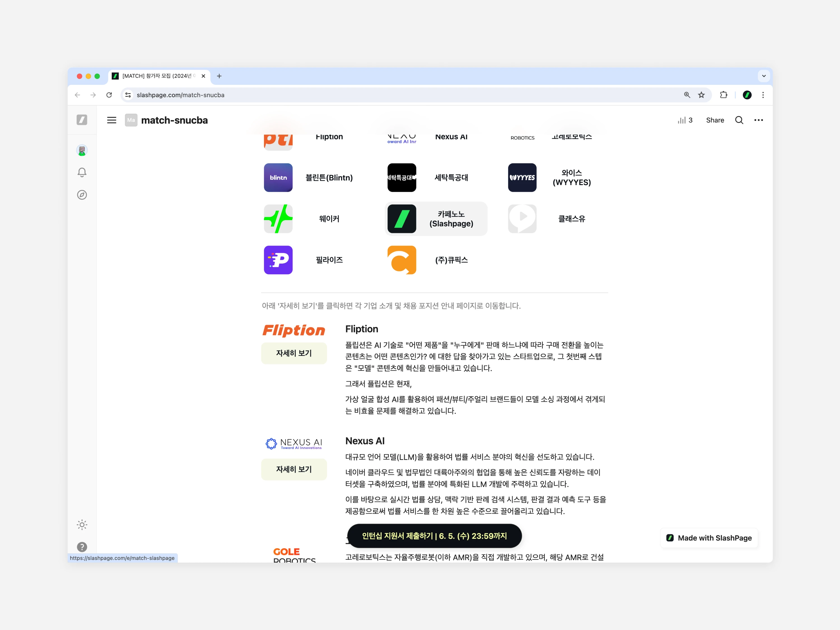Viewport: 840px width, 630px height.
Task: Click 자세히 보기 under the Nexus AI logo
Action: coord(294,469)
